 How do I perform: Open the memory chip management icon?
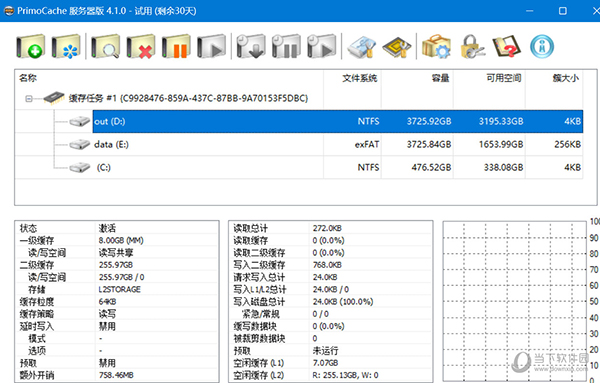(x=397, y=47)
